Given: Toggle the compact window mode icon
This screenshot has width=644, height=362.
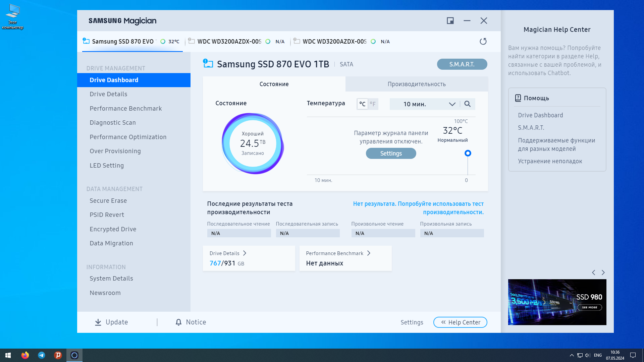Looking at the screenshot, I should [450, 21].
